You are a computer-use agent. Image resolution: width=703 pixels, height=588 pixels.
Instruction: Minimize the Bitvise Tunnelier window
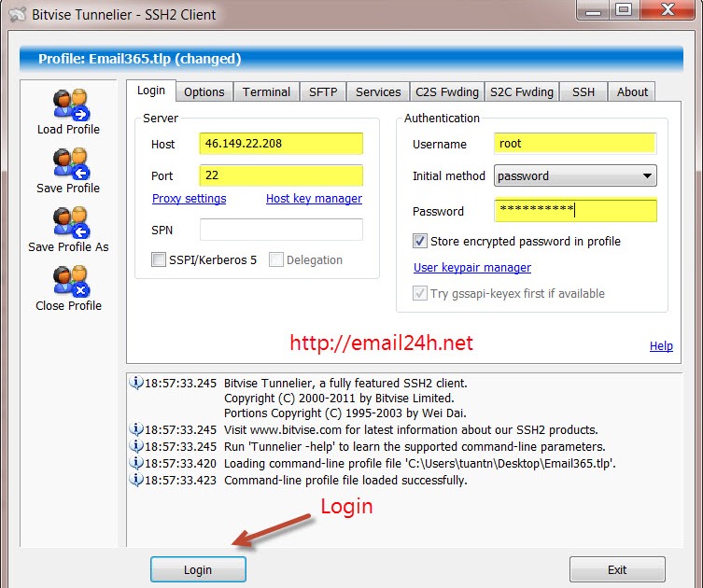(593, 10)
